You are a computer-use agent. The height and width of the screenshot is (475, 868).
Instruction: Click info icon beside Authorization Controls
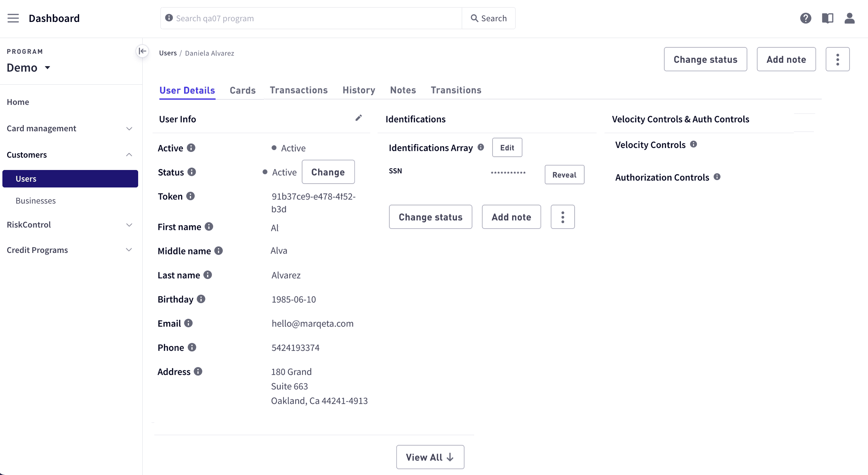[717, 177]
